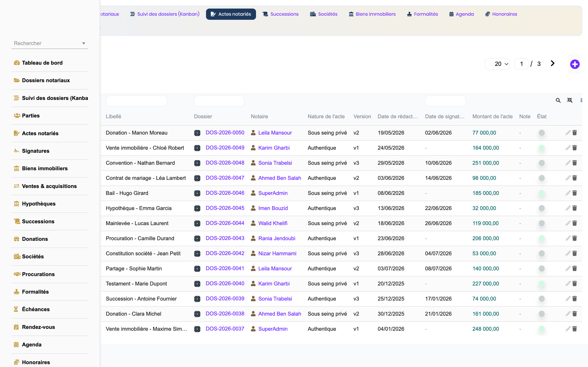Screen dimensions: 588x367
Task: Open Tableau de bord in sidebar
Action: 50,63
